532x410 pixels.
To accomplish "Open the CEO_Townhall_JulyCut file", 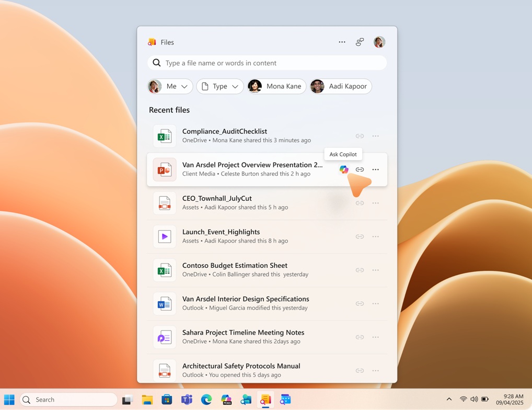I will pos(217,199).
